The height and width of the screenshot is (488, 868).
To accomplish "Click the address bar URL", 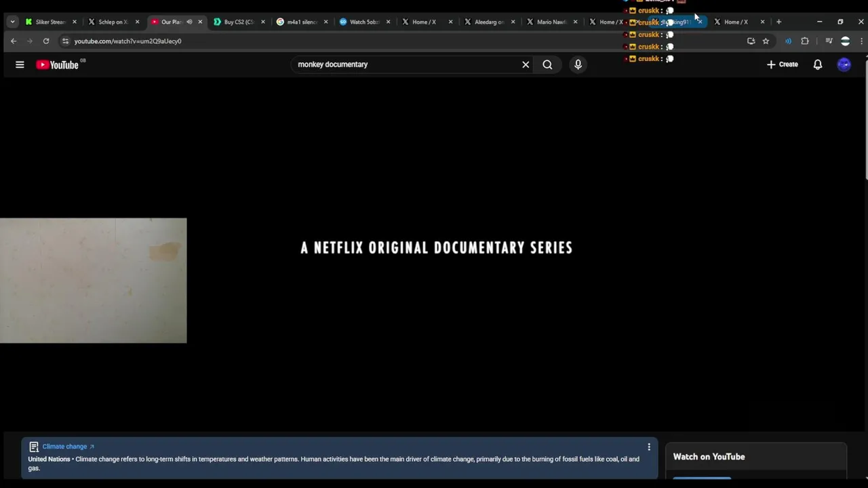I will [127, 41].
